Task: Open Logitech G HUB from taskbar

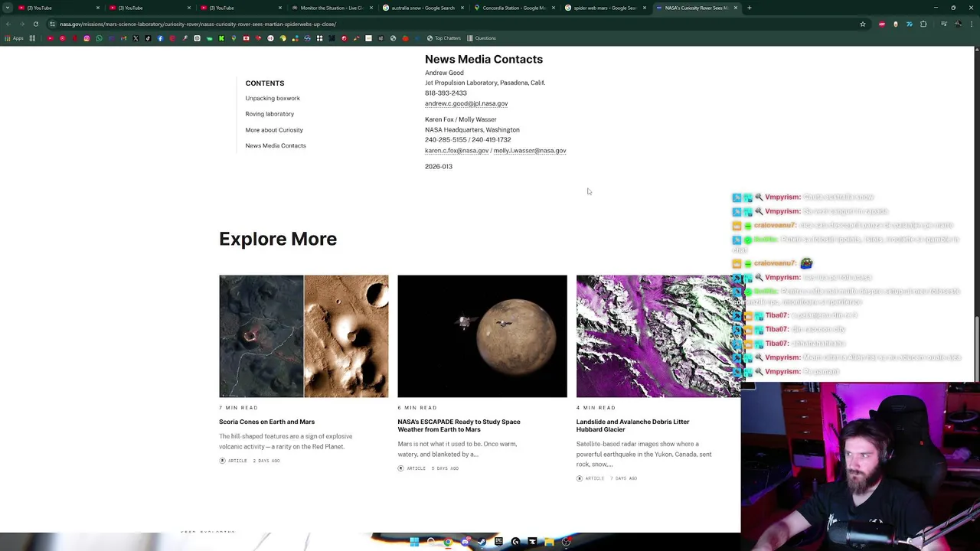Action: click(x=515, y=542)
